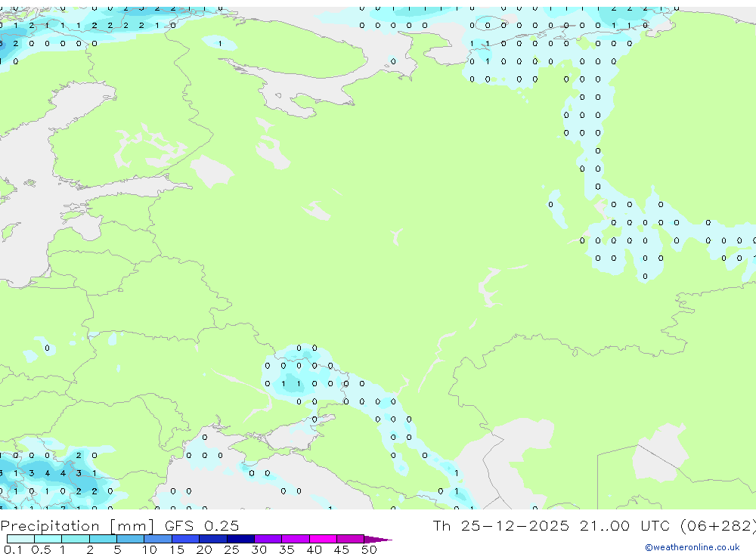This screenshot has height=554, width=756.
Task: Click the 'Th 25-12-2025' forecast date text
Action: coord(500,525)
